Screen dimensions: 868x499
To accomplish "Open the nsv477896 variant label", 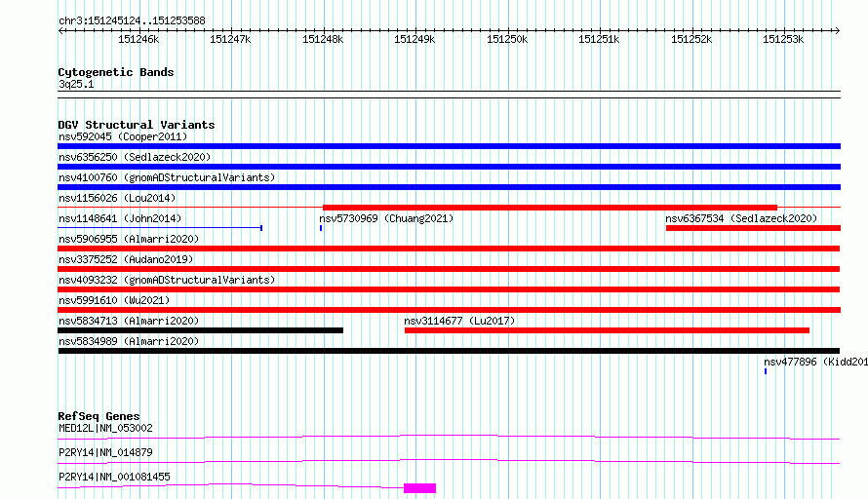I will click(816, 362).
